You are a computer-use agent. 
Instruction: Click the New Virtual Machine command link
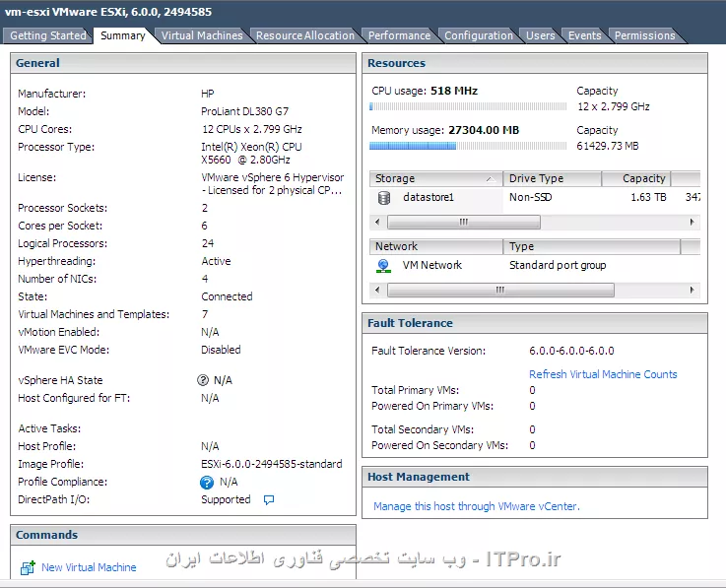pyautogui.click(x=89, y=568)
